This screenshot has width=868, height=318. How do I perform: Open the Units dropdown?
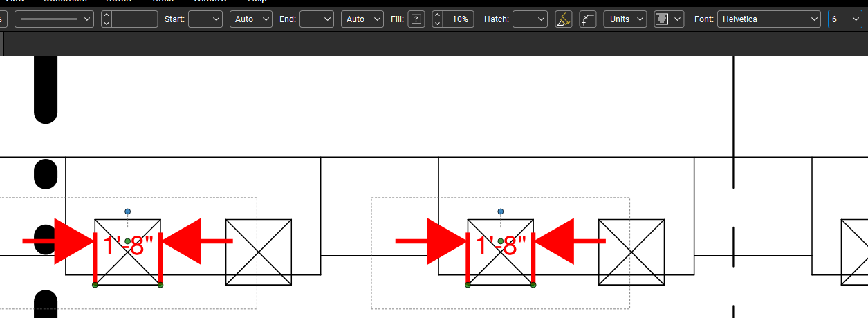625,19
